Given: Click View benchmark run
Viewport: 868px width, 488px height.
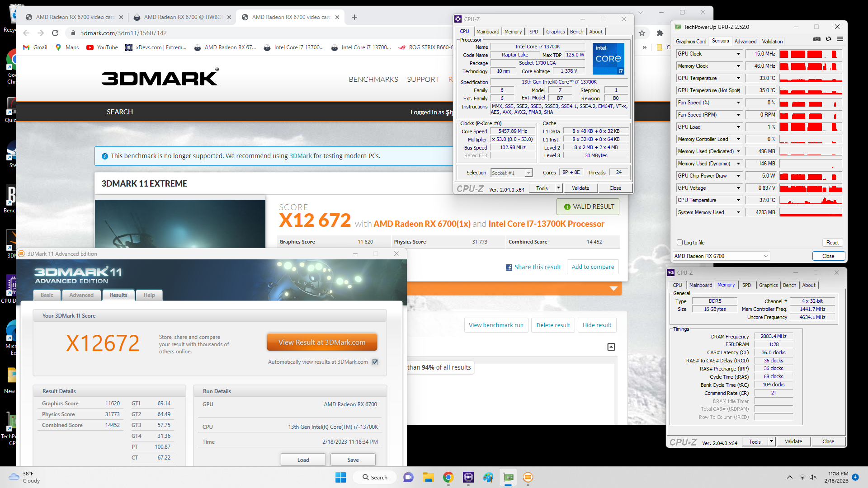Looking at the screenshot, I should point(496,325).
